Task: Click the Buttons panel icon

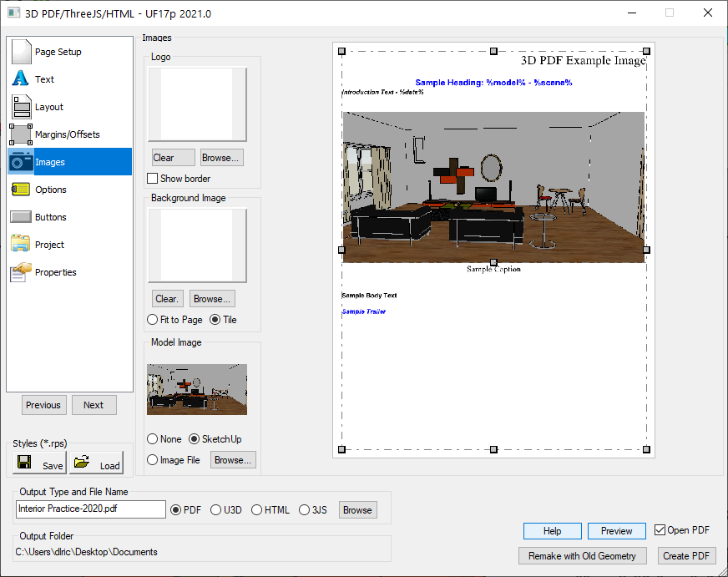Action: [x=21, y=216]
